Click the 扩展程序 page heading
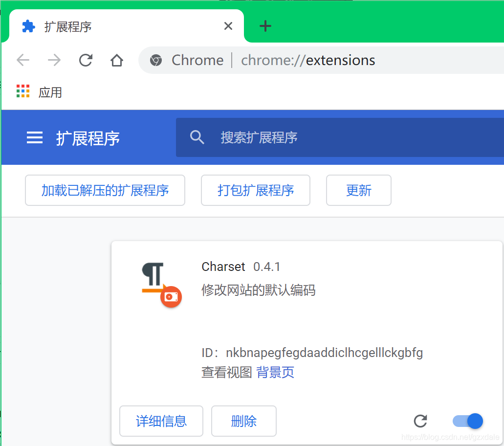Image resolution: width=504 pixels, height=446 pixels. (88, 138)
